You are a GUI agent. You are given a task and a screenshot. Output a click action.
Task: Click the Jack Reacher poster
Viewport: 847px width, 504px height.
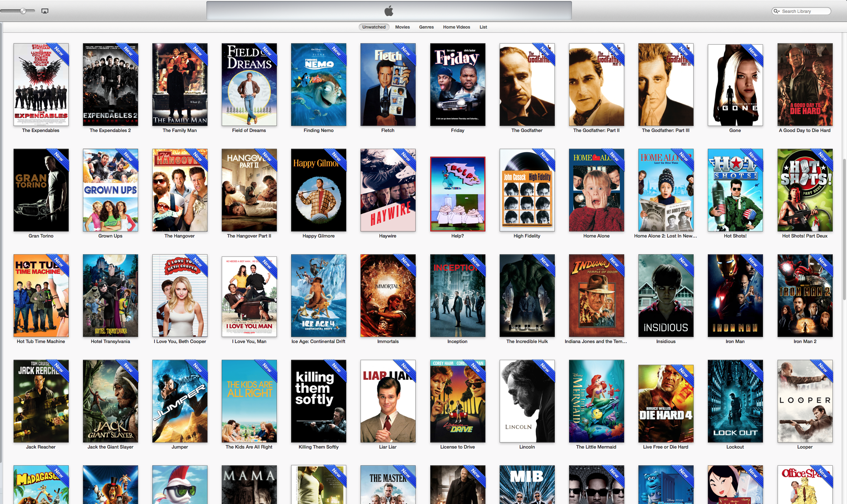41,401
